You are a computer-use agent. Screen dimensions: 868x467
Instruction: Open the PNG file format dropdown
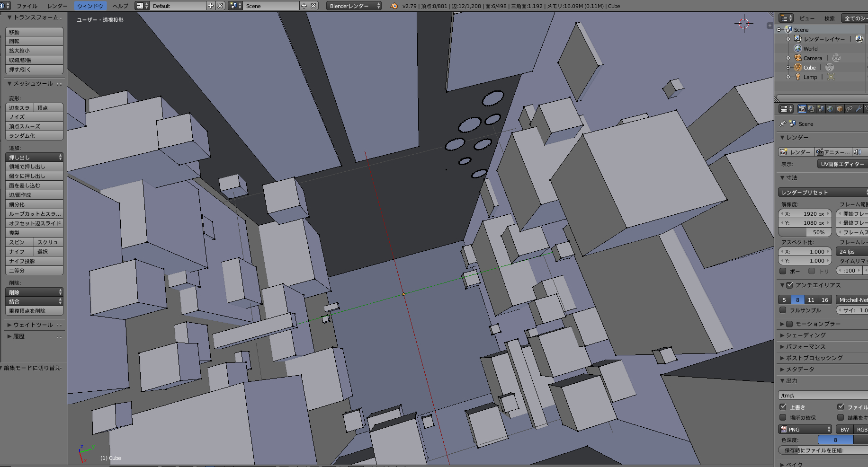(805, 430)
